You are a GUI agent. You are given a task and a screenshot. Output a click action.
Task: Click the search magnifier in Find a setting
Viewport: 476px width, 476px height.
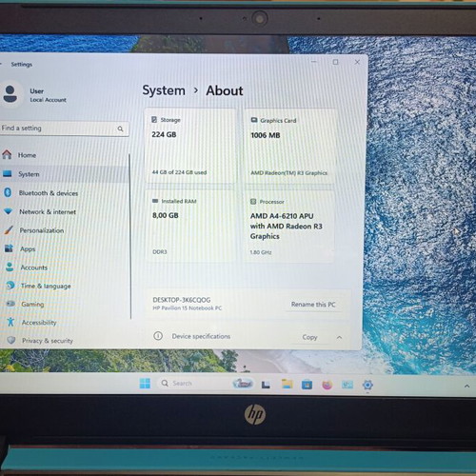click(x=120, y=129)
